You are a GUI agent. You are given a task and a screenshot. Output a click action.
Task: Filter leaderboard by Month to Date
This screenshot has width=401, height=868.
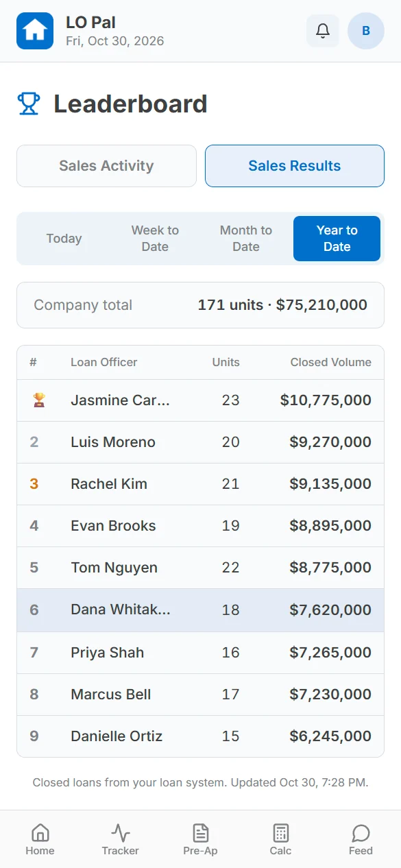[246, 239]
